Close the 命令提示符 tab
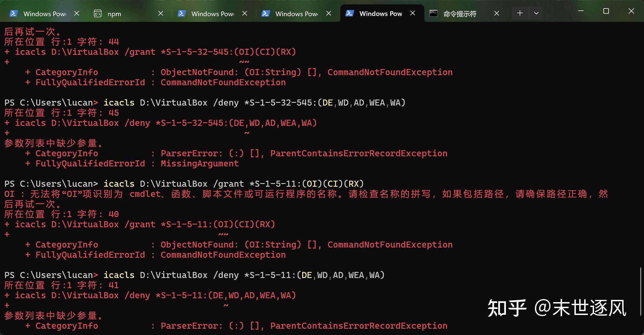644x335 pixels. click(496, 13)
